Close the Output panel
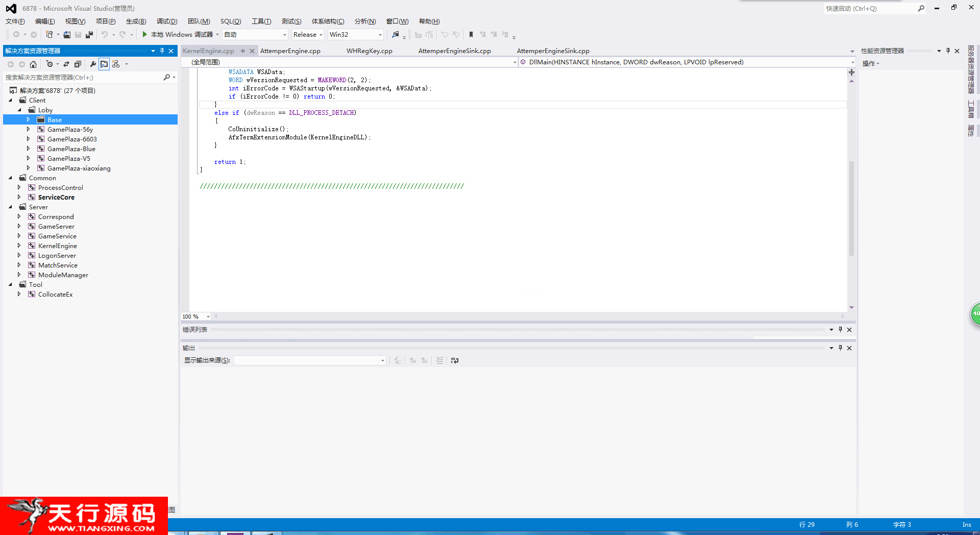Image resolution: width=980 pixels, height=535 pixels. [x=849, y=348]
